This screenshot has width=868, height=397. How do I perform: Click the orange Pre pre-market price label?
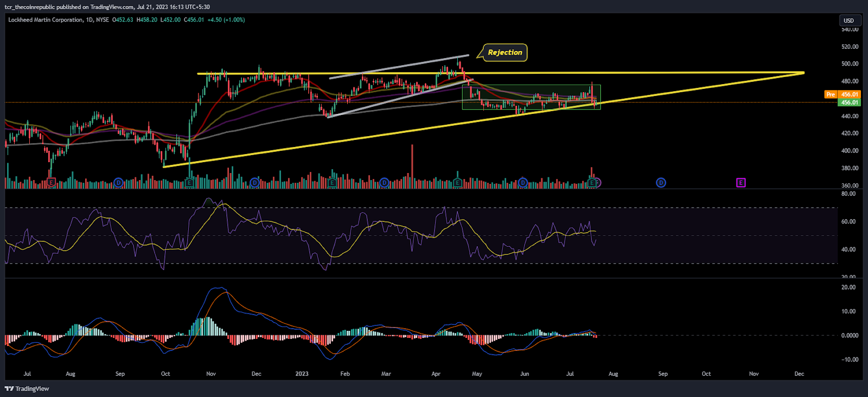831,94
